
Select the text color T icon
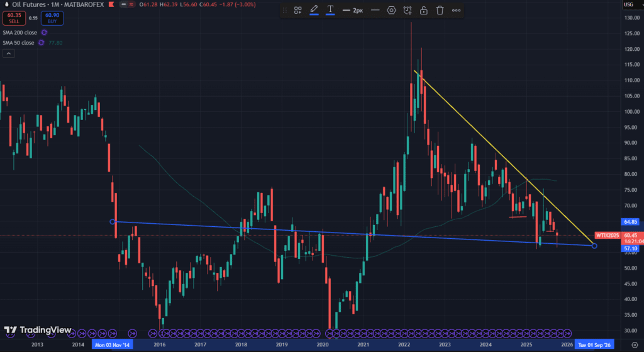pos(330,11)
